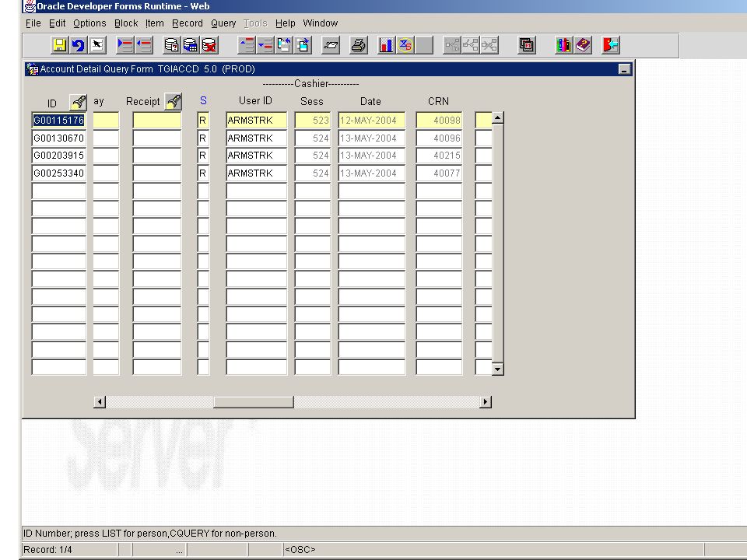The image size is (747, 560).
Task: Minimize the Account Detail Query Form window
Action: tap(624, 69)
